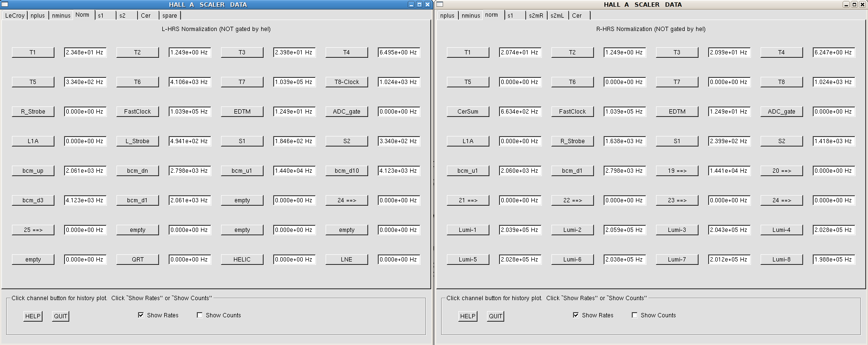Toggle Show Rates in the right R-HRS window
Screen dimensions: 868x345
point(576,315)
